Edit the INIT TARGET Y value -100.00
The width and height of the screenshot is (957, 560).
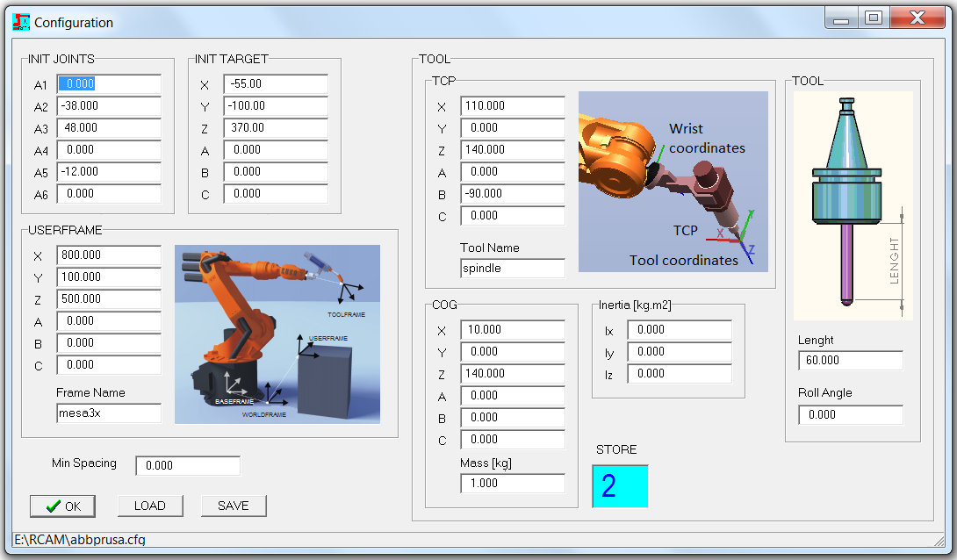tap(276, 106)
